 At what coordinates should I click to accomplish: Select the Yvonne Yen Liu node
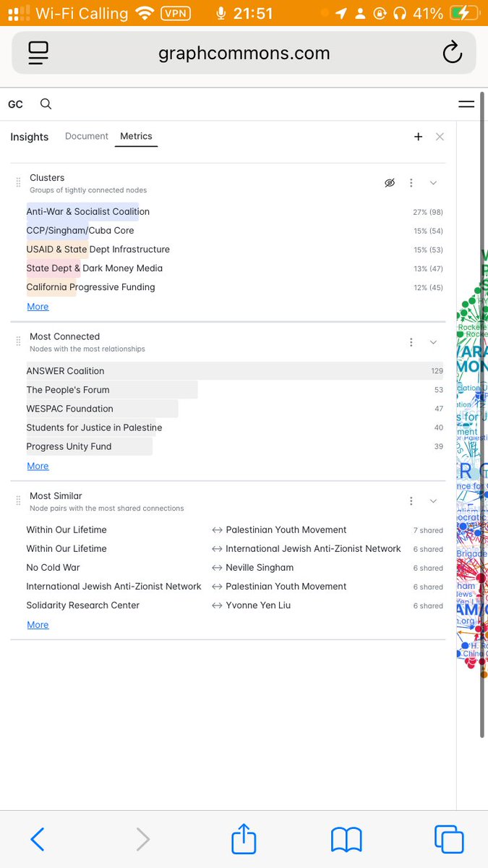click(x=258, y=605)
